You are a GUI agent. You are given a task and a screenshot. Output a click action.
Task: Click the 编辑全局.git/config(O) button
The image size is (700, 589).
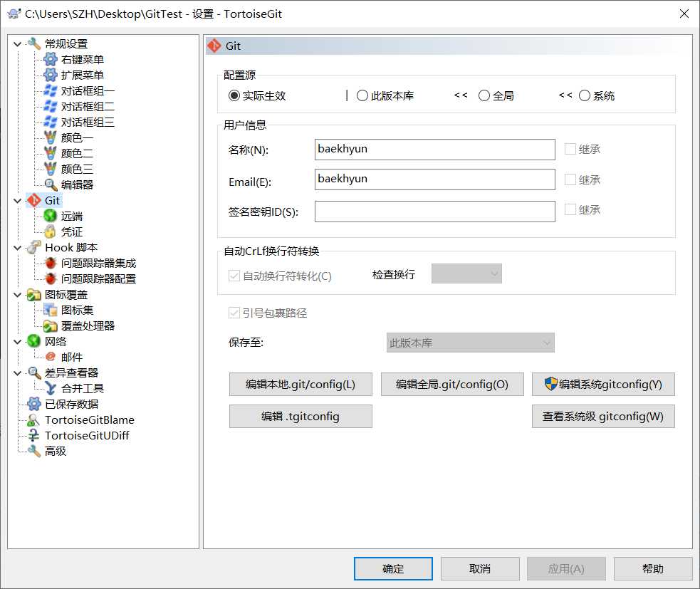(x=452, y=384)
